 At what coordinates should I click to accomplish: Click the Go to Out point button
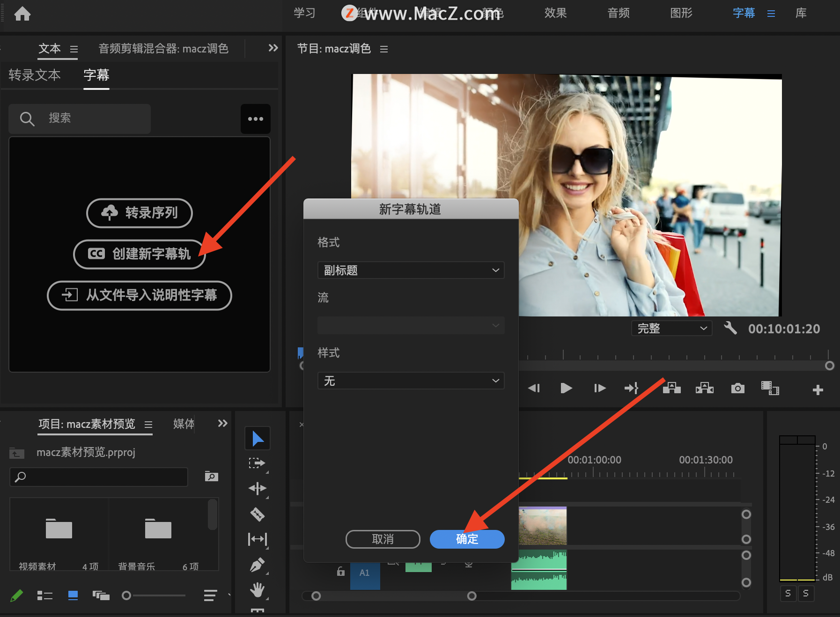click(632, 388)
